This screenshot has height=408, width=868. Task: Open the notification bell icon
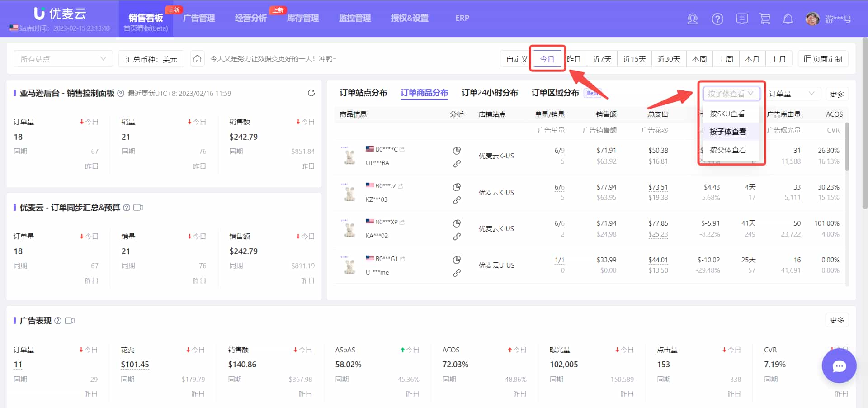(788, 19)
